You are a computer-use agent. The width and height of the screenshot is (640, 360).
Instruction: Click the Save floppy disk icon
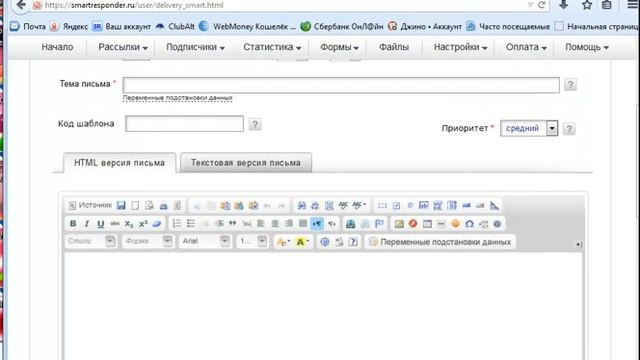pyautogui.click(x=121, y=205)
